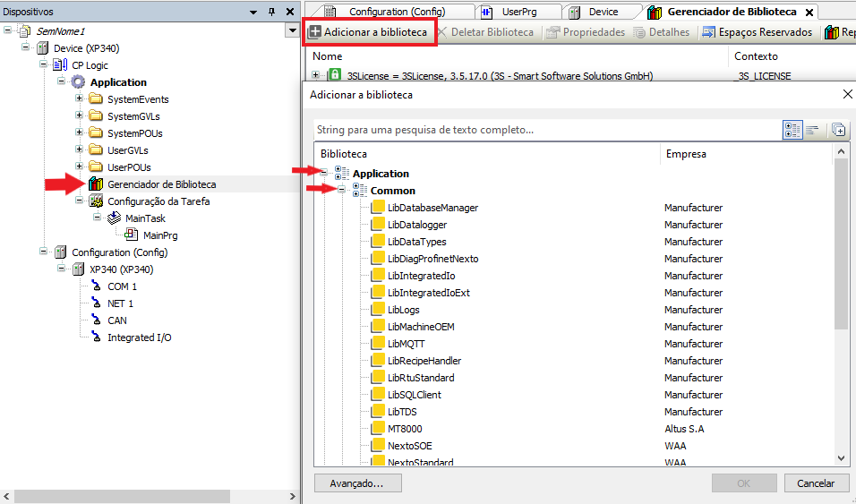Collapse the Common library category
The image size is (856, 504).
tap(341, 191)
